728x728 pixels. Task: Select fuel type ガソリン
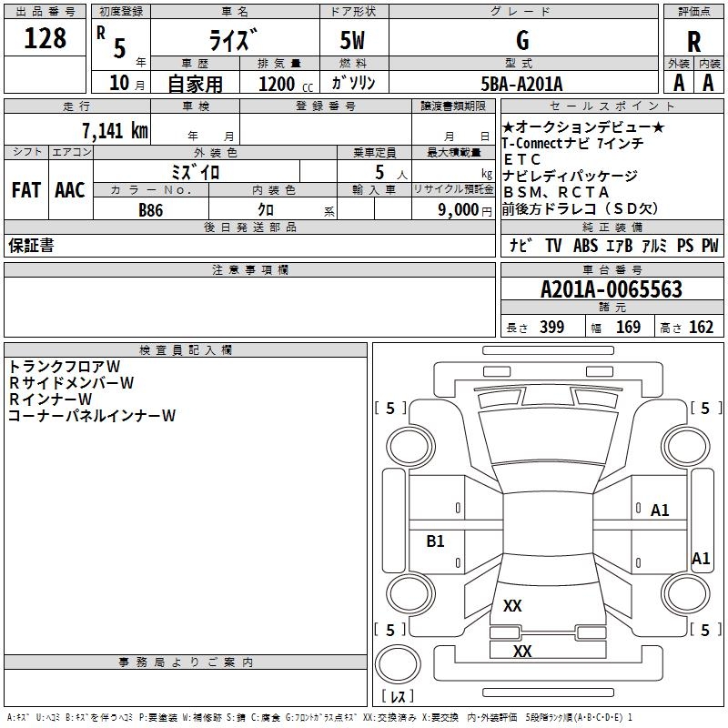(353, 83)
